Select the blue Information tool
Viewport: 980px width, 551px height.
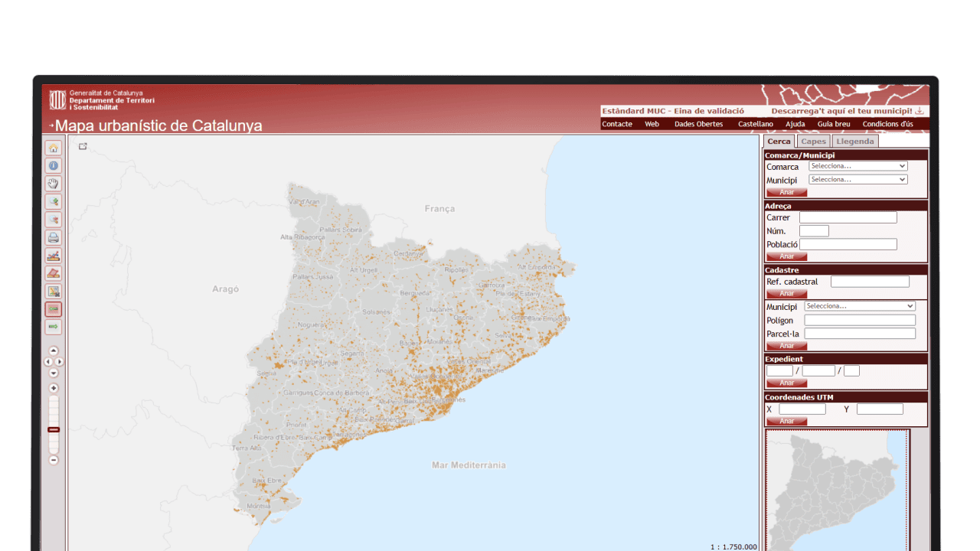pos(53,165)
